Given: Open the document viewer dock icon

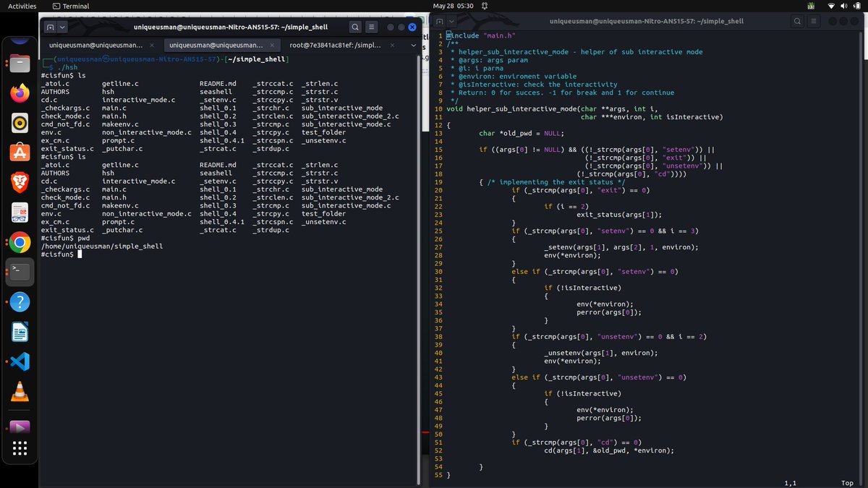Looking at the screenshot, I should click(x=20, y=213).
